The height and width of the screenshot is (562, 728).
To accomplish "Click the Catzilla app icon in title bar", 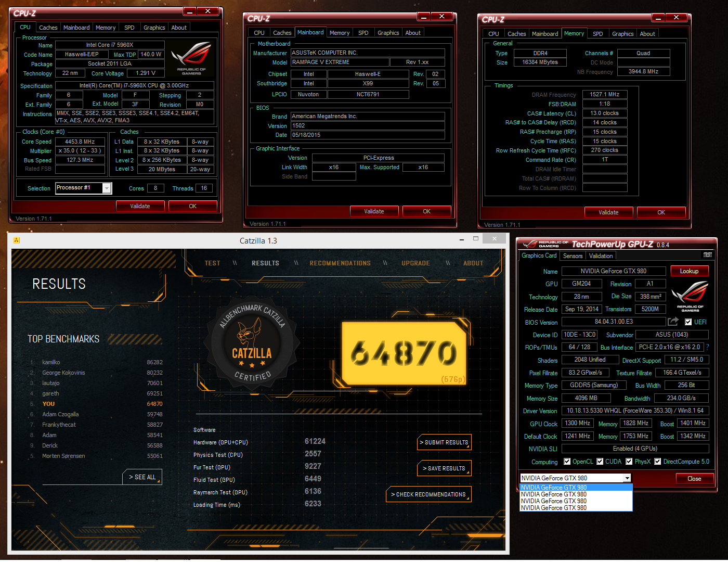I will 17,240.
